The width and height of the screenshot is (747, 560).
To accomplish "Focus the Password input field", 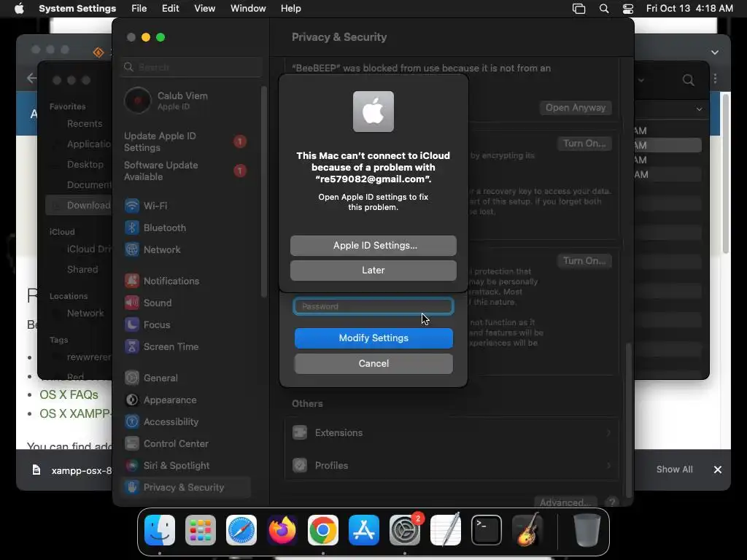I will coord(373,306).
